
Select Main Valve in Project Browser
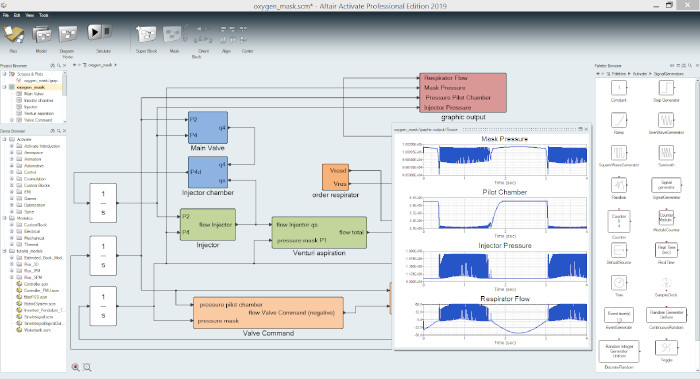coord(33,94)
